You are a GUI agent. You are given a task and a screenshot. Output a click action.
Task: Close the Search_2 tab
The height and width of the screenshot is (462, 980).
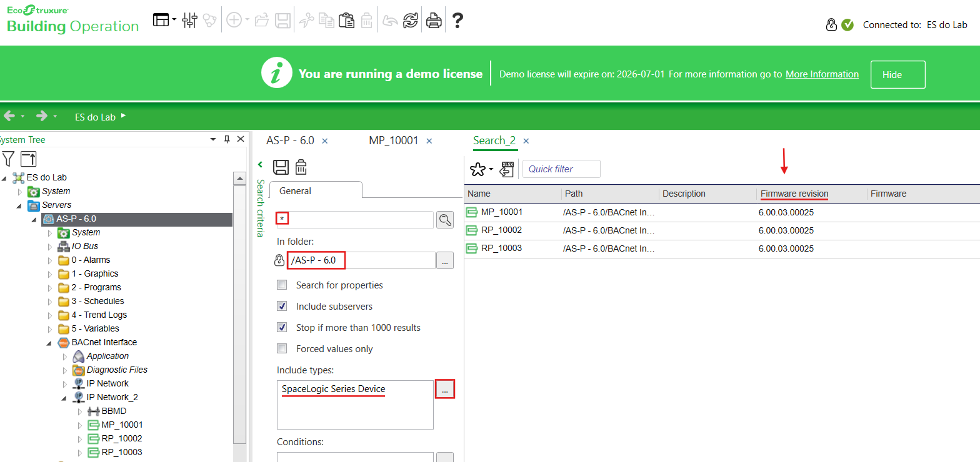526,141
